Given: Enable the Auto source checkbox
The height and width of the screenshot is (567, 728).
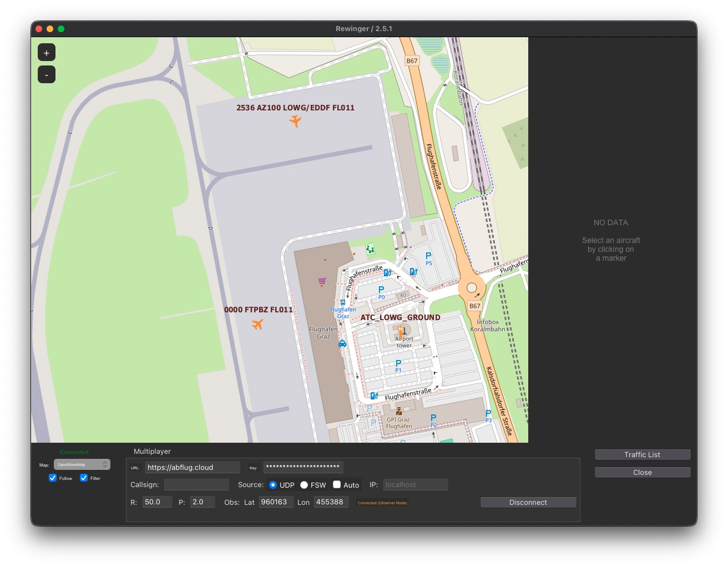Looking at the screenshot, I should (x=337, y=484).
